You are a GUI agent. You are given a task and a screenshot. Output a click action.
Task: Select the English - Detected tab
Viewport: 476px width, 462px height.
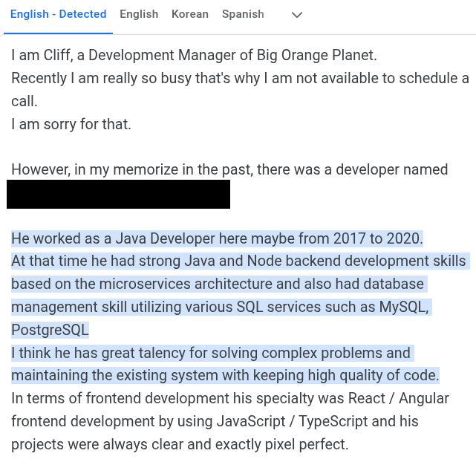pos(58,14)
